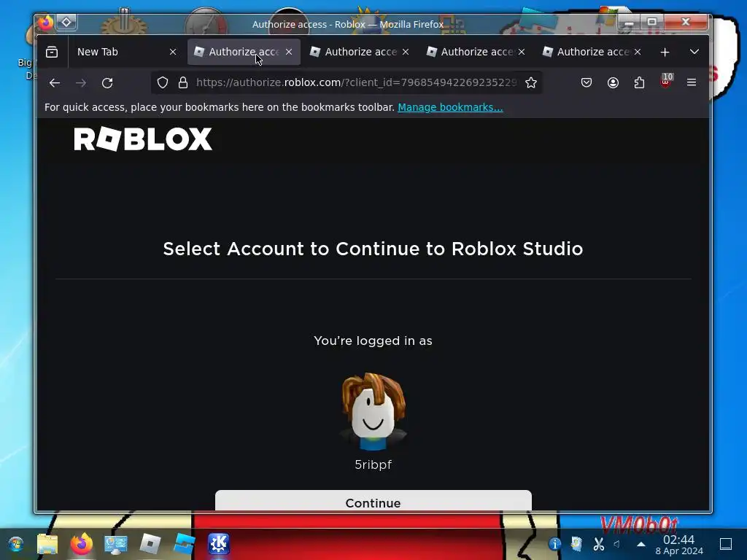The width and height of the screenshot is (747, 560).
Task: View site security padlock information
Action: tap(183, 83)
